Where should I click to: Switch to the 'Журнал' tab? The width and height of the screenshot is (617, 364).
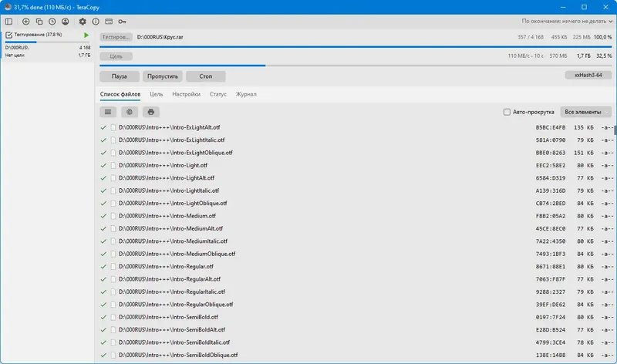tap(246, 94)
